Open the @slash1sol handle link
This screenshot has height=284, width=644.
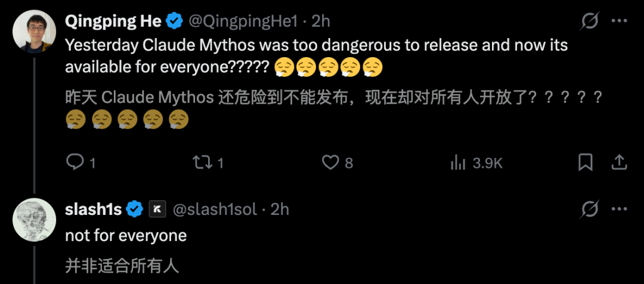click(215, 209)
